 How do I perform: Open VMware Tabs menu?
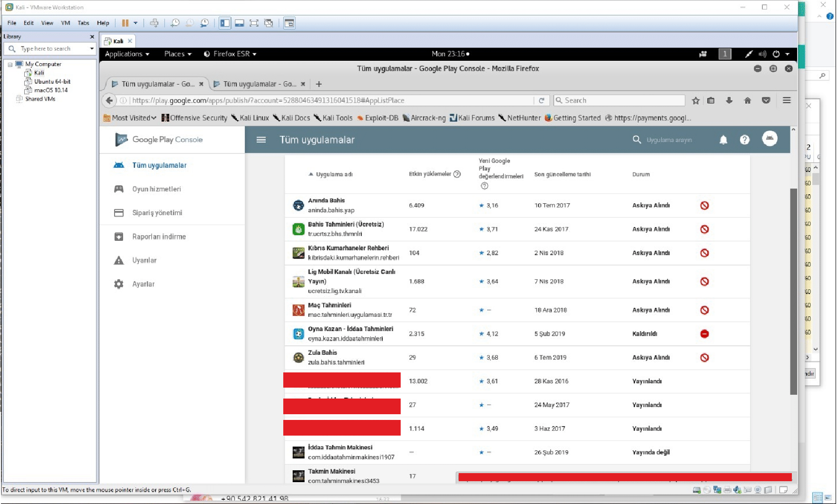(83, 23)
